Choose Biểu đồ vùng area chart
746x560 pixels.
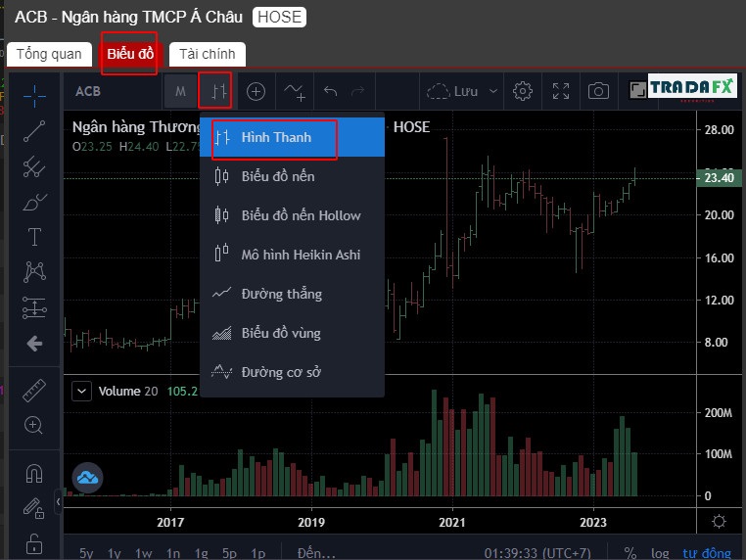pyautogui.click(x=292, y=333)
